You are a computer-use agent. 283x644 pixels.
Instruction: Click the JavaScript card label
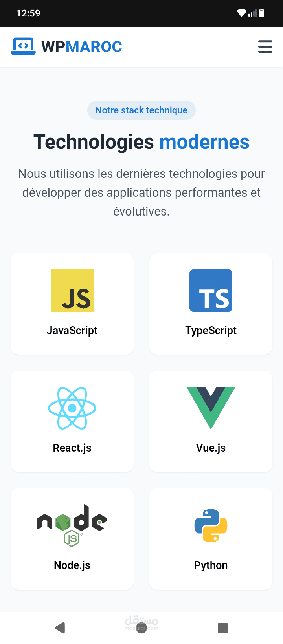click(x=72, y=331)
